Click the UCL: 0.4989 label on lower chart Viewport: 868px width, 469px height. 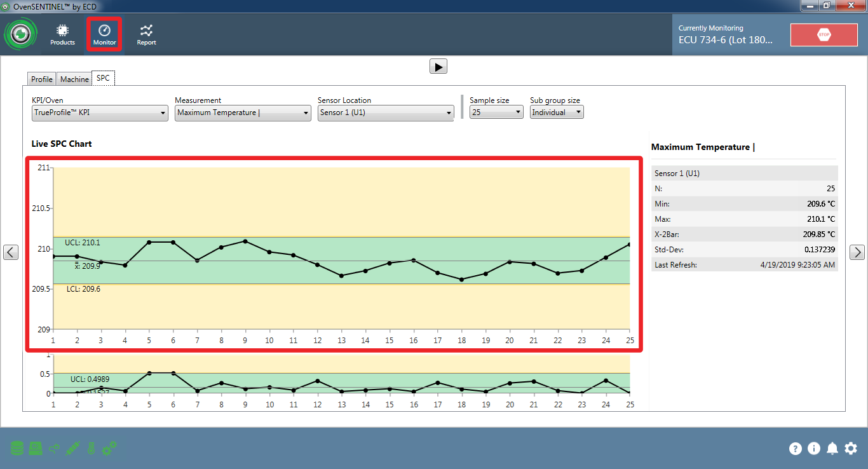pyautogui.click(x=90, y=379)
